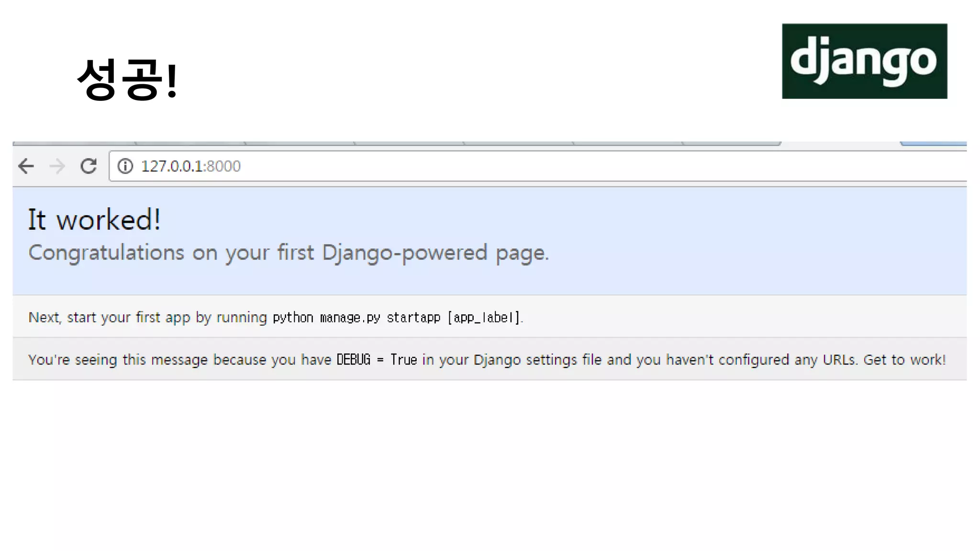The image size is (980, 551).
Task: Click the 'Next, start your first app' text
Action: (109, 318)
